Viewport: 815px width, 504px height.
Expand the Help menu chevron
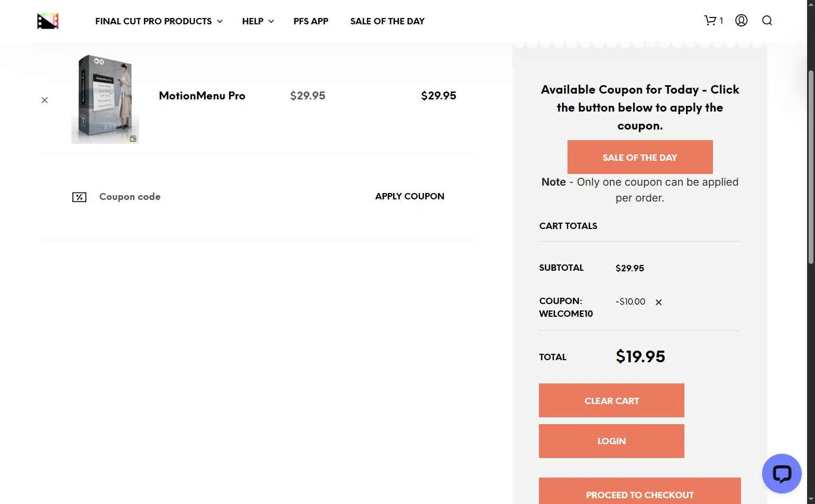click(271, 21)
